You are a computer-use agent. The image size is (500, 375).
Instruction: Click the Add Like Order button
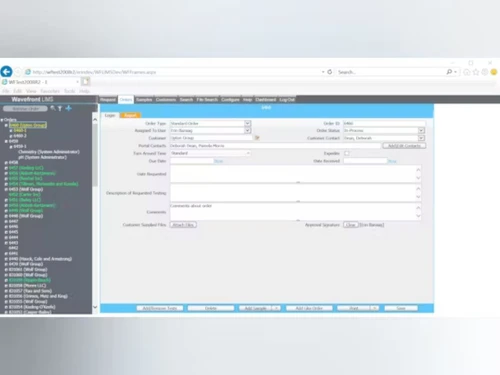coord(309,308)
